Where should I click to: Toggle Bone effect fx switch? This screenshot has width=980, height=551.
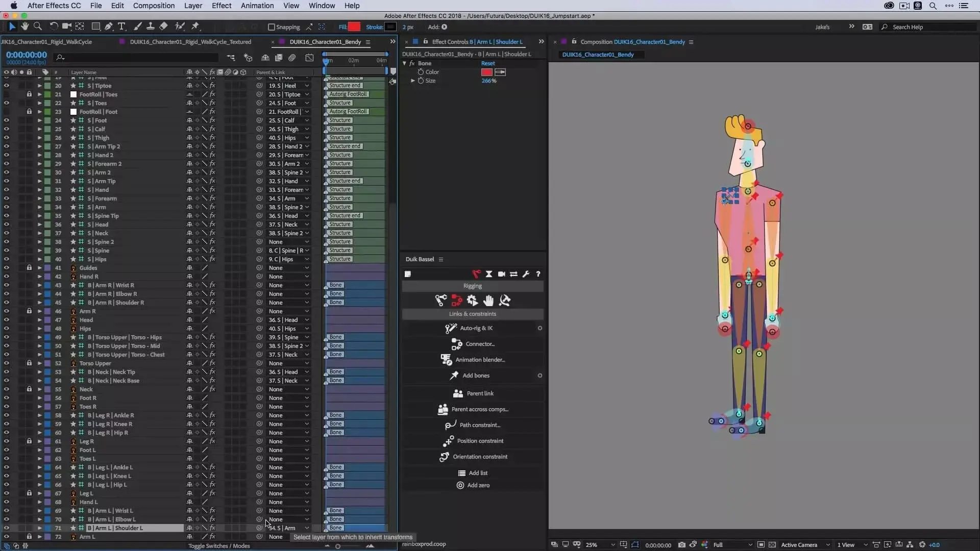(x=412, y=63)
